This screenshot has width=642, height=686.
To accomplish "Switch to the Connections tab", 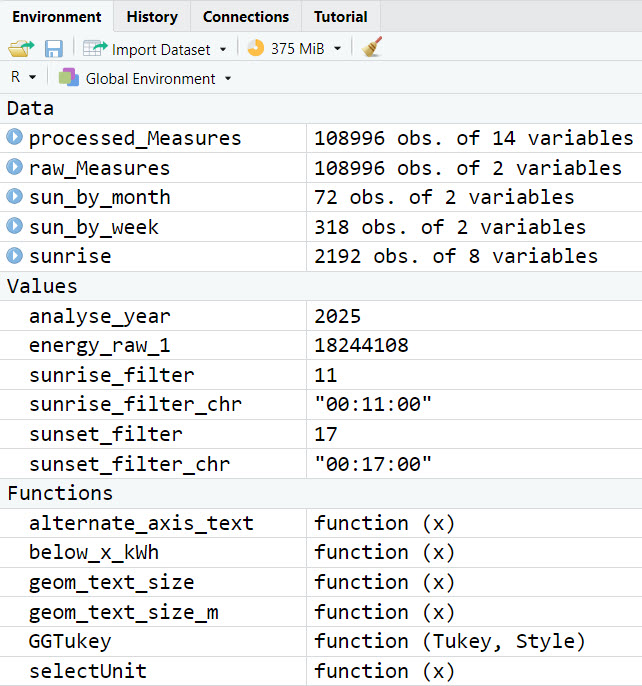I will point(245,17).
